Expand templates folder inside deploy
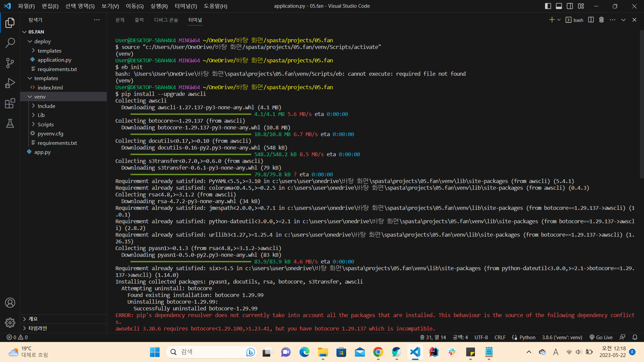The image size is (644, 362). pos(64,51)
